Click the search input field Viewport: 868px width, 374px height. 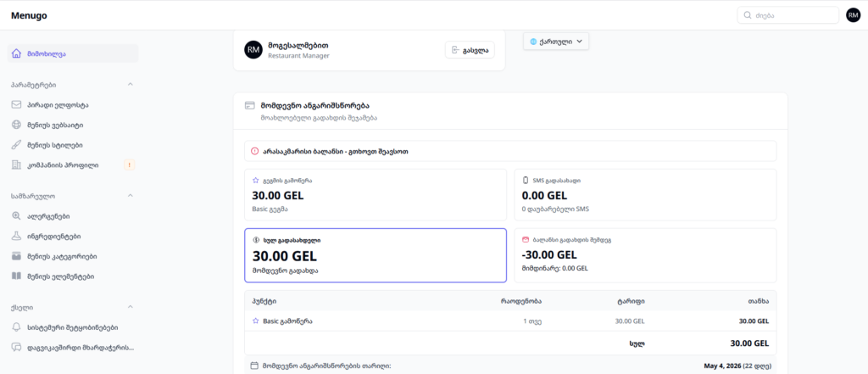pyautogui.click(x=794, y=15)
